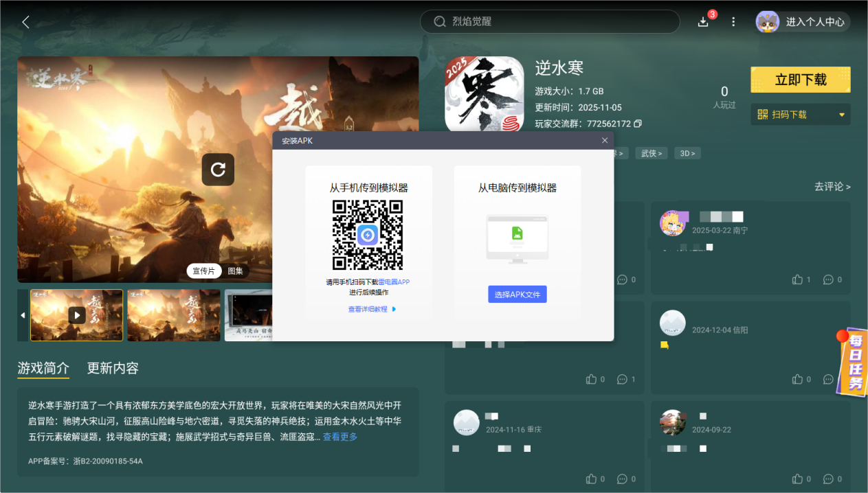Open the 3D tag
This screenshot has width=868, height=493.
pos(687,153)
